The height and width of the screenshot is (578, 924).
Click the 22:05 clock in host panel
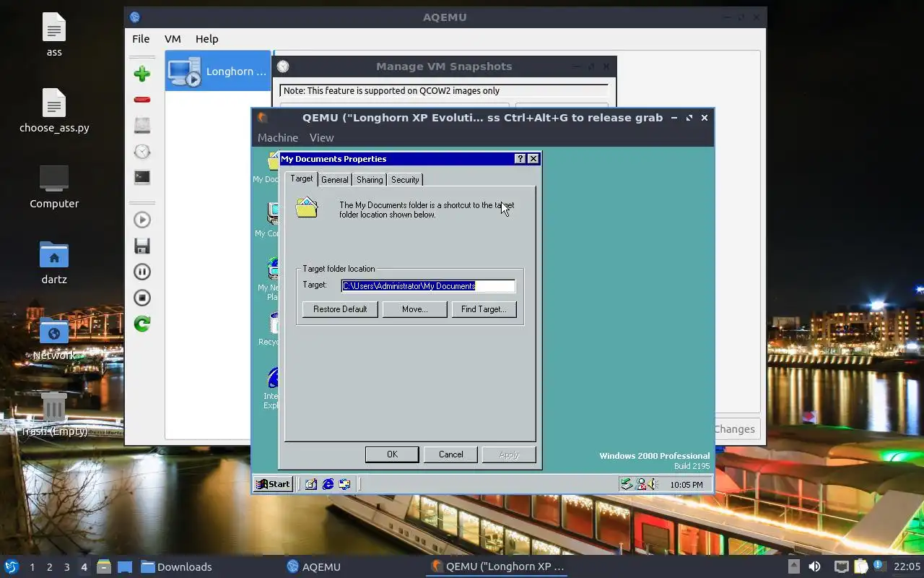click(x=907, y=566)
